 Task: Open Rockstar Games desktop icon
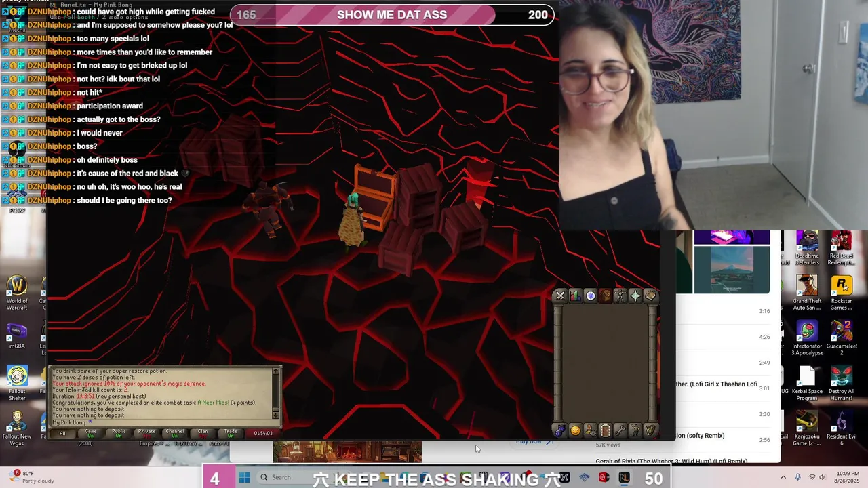pyautogui.click(x=842, y=293)
